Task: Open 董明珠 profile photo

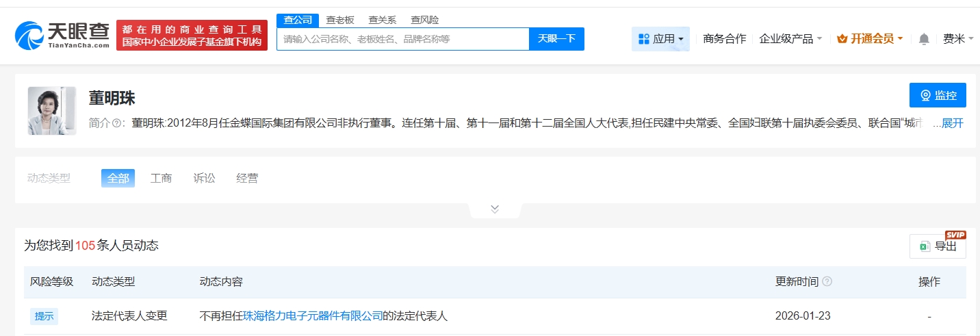Action: 52,111
